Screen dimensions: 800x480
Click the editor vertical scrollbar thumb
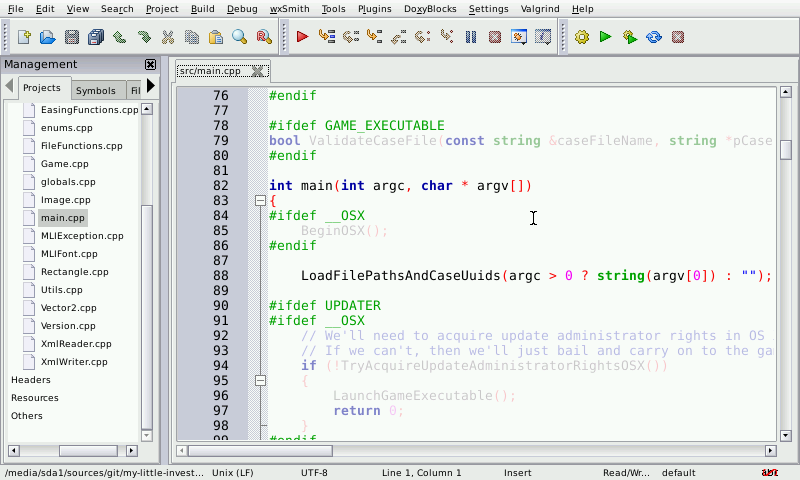click(786, 149)
